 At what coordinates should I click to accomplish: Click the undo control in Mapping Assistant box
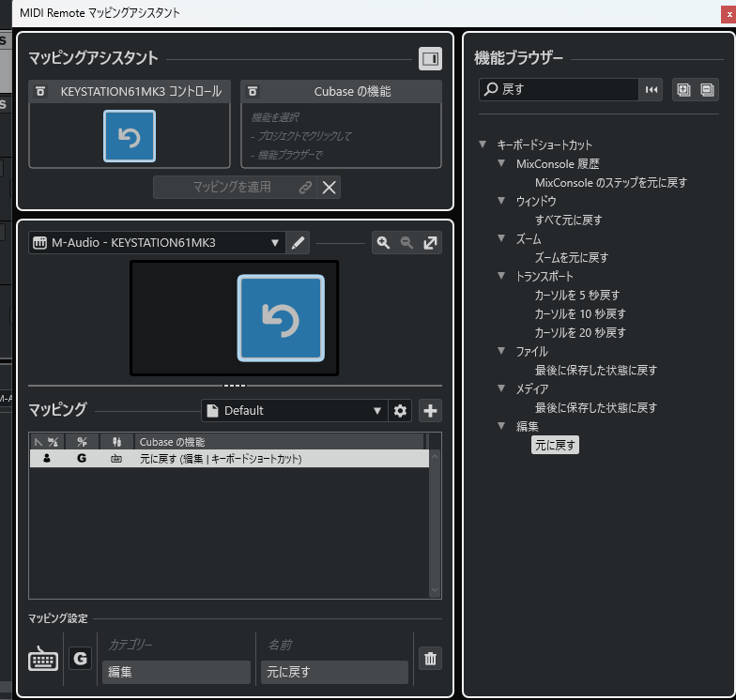point(130,136)
